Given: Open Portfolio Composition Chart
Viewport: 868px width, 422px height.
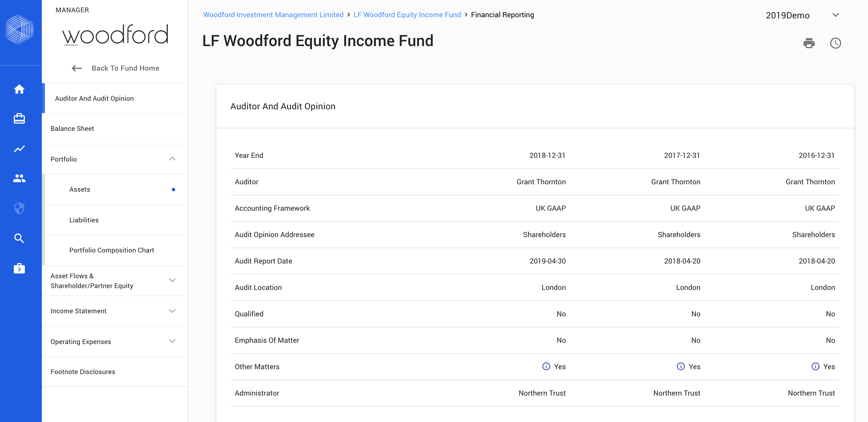Looking at the screenshot, I should [115, 250].
